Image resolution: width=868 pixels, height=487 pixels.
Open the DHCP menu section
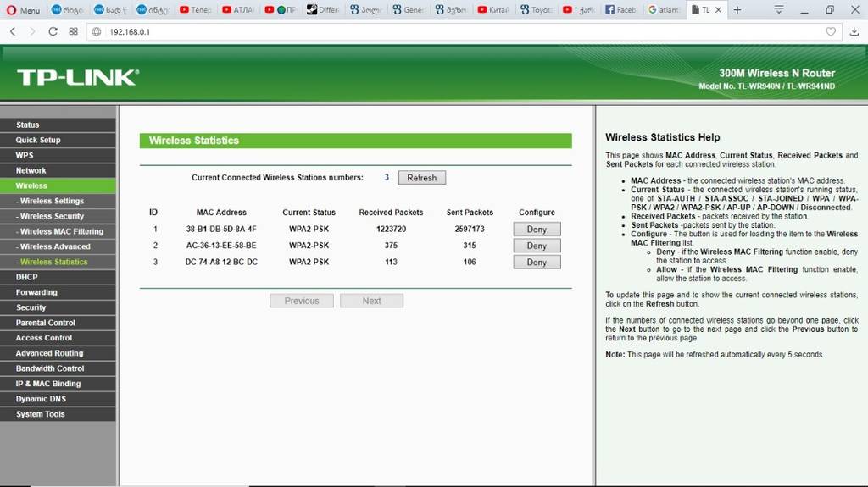click(x=58, y=277)
